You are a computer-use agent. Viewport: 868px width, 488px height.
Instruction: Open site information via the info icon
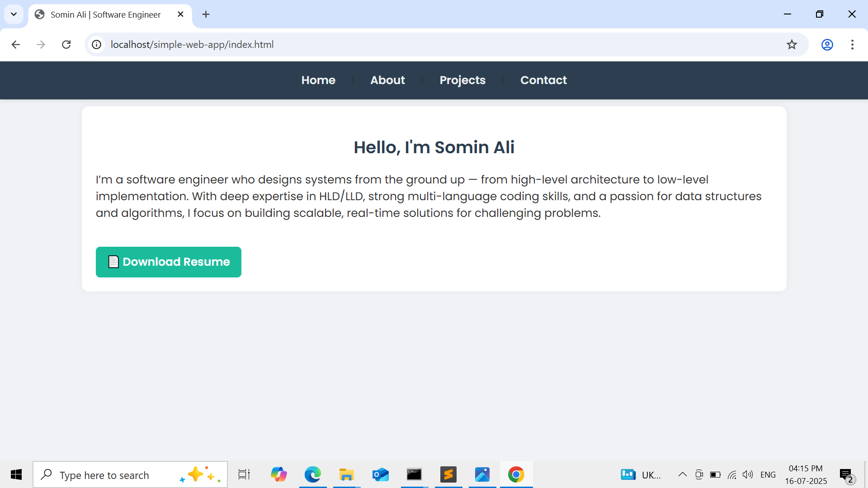tap(96, 44)
